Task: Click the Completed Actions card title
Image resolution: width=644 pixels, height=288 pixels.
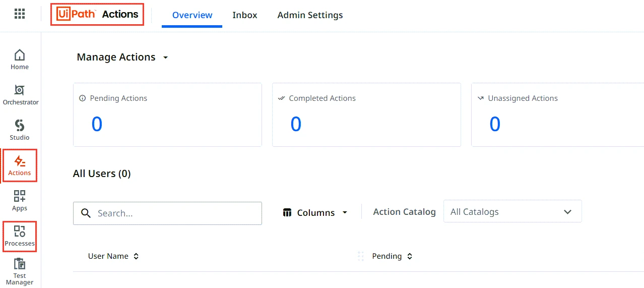Action: (322, 98)
